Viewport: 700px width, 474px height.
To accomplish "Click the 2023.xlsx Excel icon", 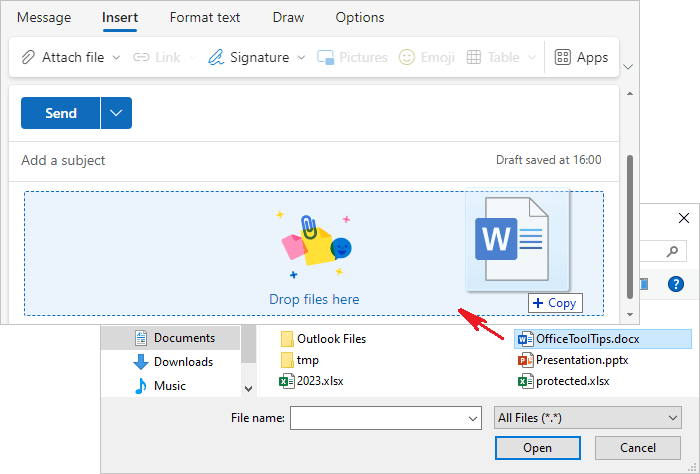I will tap(287, 381).
